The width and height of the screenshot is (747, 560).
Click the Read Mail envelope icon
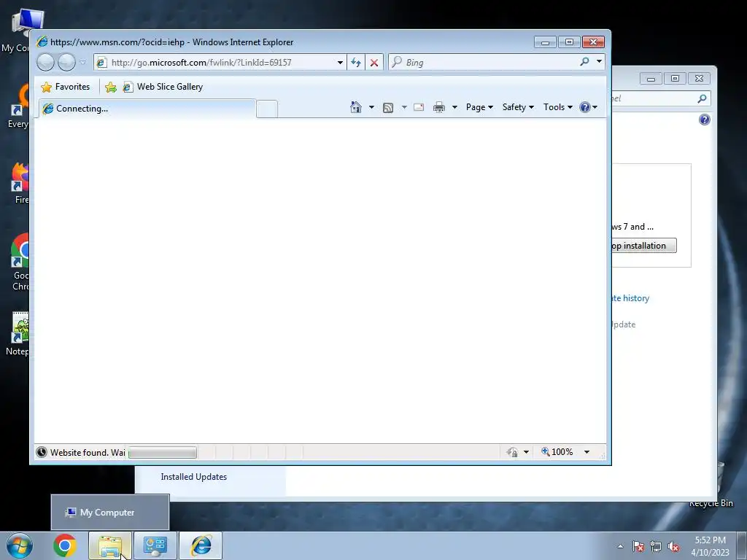(x=419, y=107)
